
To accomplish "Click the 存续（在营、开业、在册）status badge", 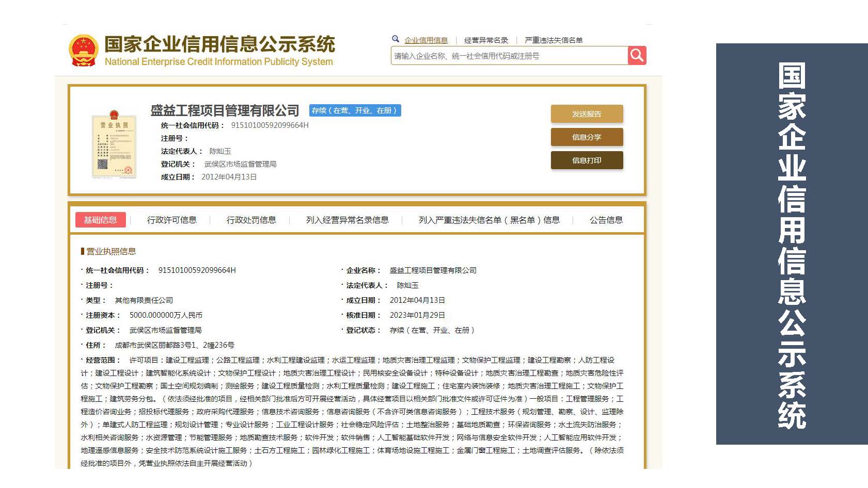I will tap(355, 110).
